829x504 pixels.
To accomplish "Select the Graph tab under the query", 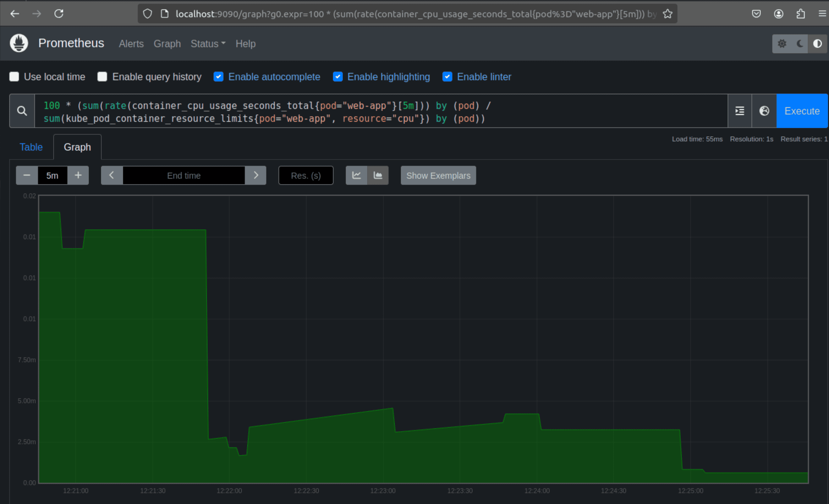I will [x=77, y=147].
